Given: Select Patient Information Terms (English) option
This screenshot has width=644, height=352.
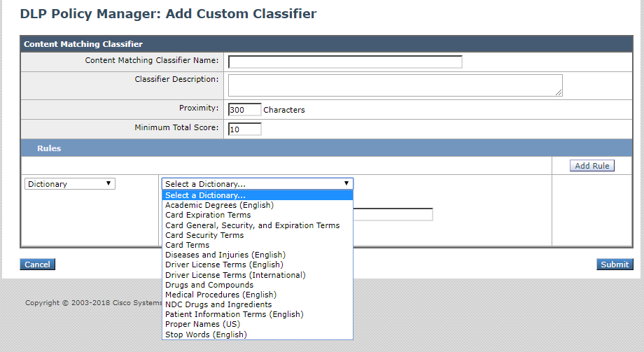Looking at the screenshot, I should [258, 314].
